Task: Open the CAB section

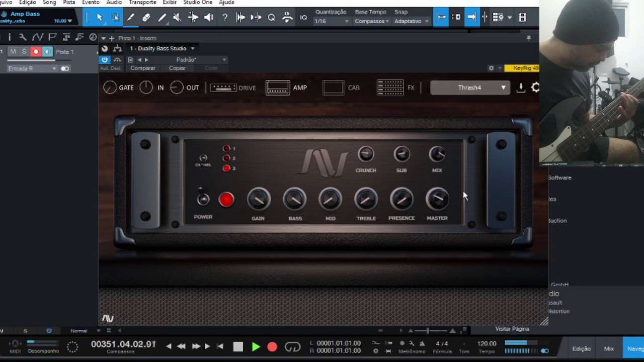Action: click(342, 87)
